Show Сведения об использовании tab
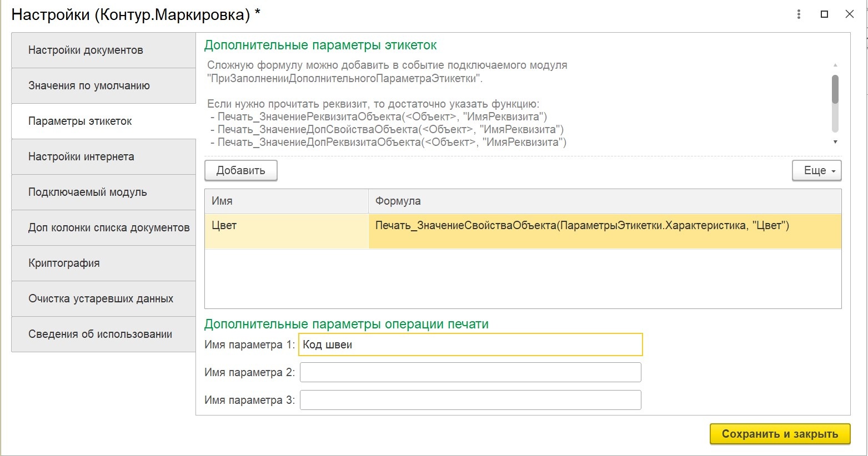This screenshot has height=456, width=868. [x=104, y=335]
